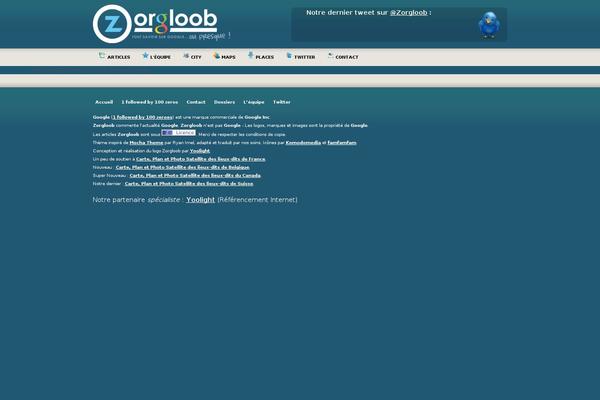Viewport: 600px width, 400px height.
Task: Click the Maps globe icon
Action: click(216, 56)
